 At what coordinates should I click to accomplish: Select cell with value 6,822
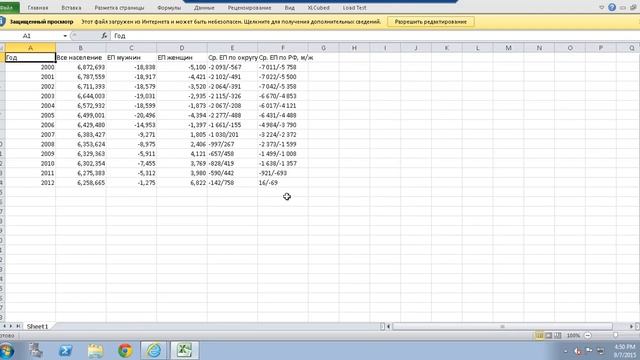point(182,183)
